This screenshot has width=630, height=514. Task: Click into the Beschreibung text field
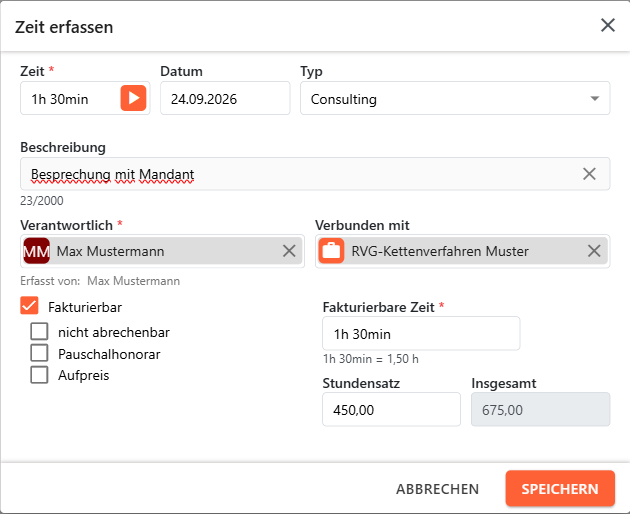[x=301, y=174]
